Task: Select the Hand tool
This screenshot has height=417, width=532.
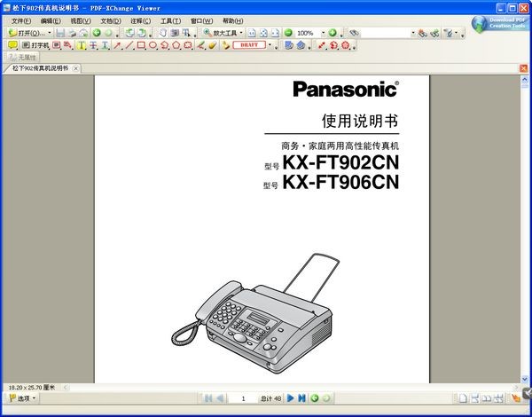Action: 163,33
